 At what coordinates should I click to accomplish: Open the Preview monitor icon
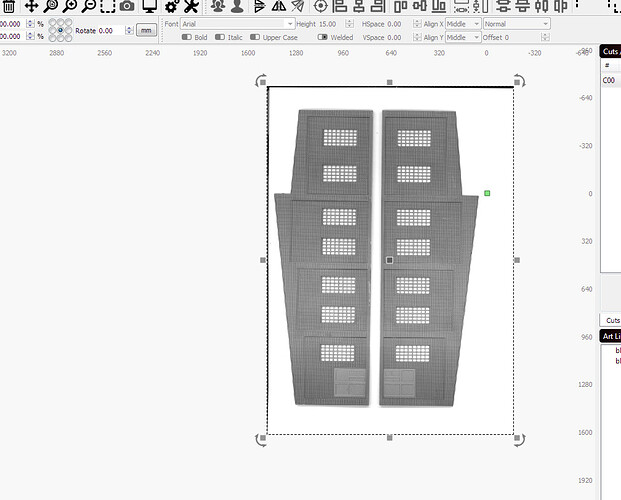tap(150, 6)
